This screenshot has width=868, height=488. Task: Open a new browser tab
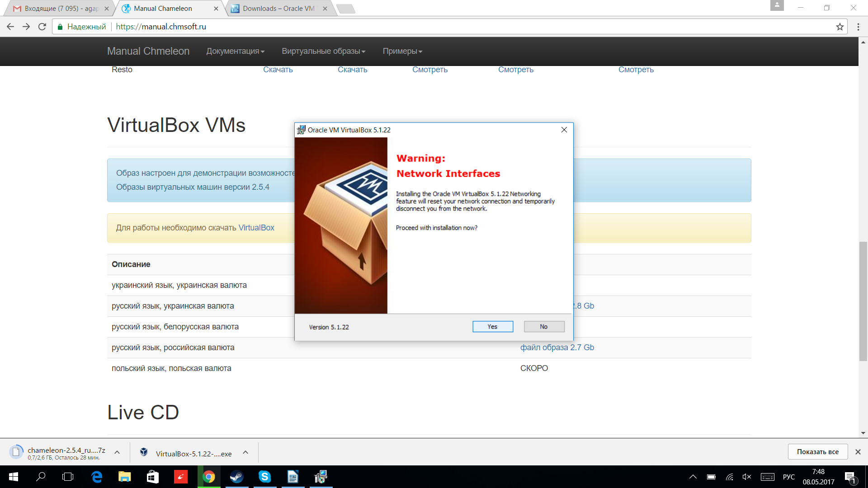pos(346,9)
